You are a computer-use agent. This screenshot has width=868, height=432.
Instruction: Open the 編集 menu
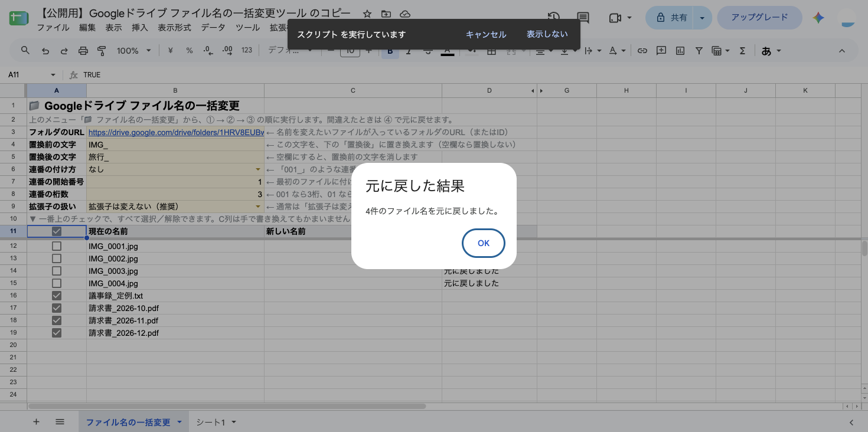87,27
